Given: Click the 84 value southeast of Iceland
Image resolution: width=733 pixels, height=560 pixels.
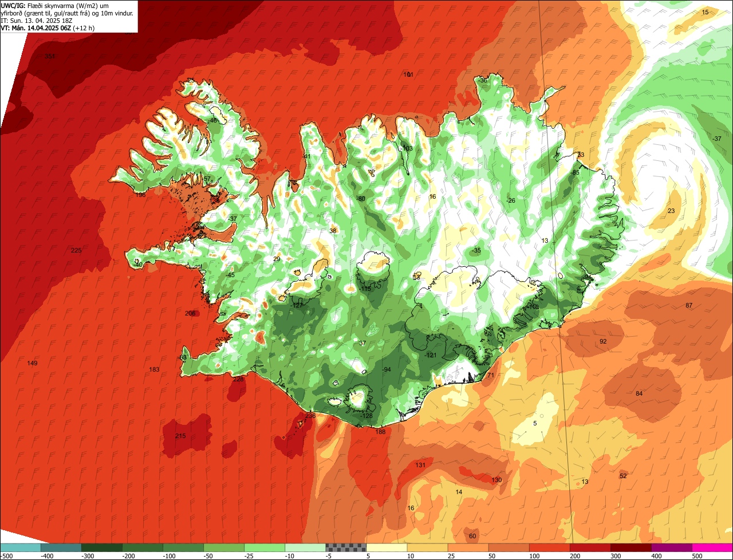Looking at the screenshot, I should pos(639,393).
